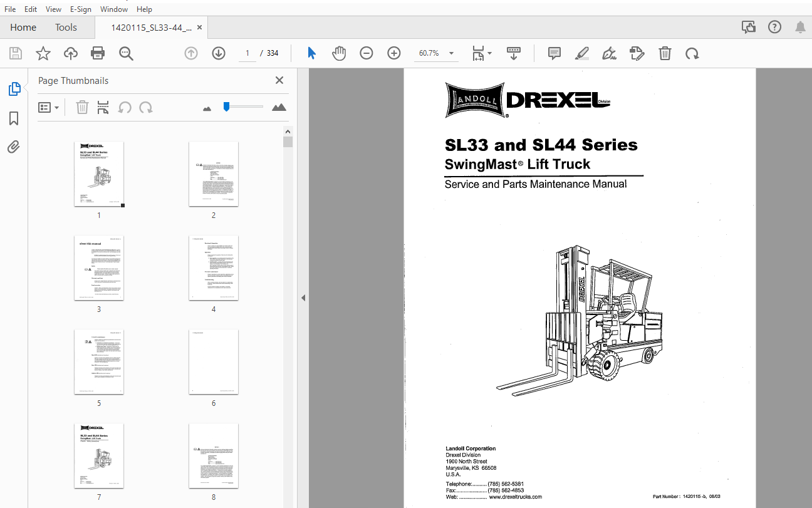The width and height of the screenshot is (812, 508).
Task: Collapse the navigation pane arrow
Action: (x=303, y=298)
